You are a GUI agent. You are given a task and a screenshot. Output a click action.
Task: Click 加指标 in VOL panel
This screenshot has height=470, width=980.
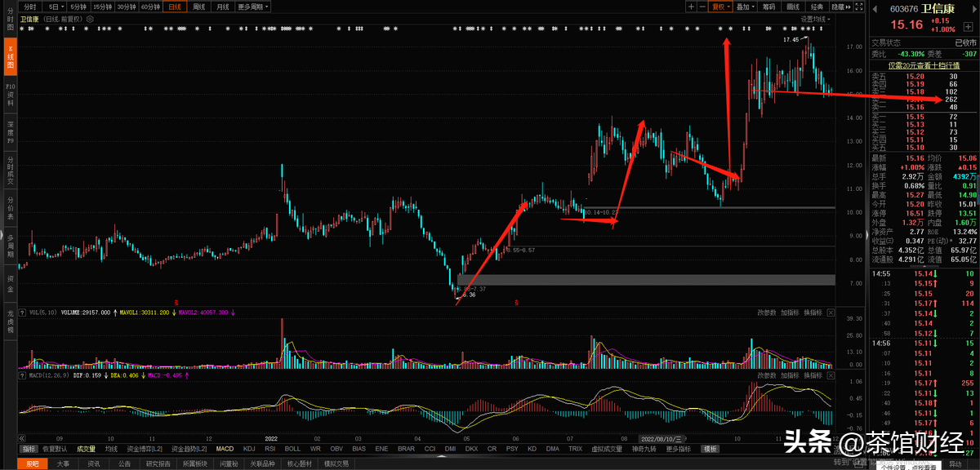789,313
